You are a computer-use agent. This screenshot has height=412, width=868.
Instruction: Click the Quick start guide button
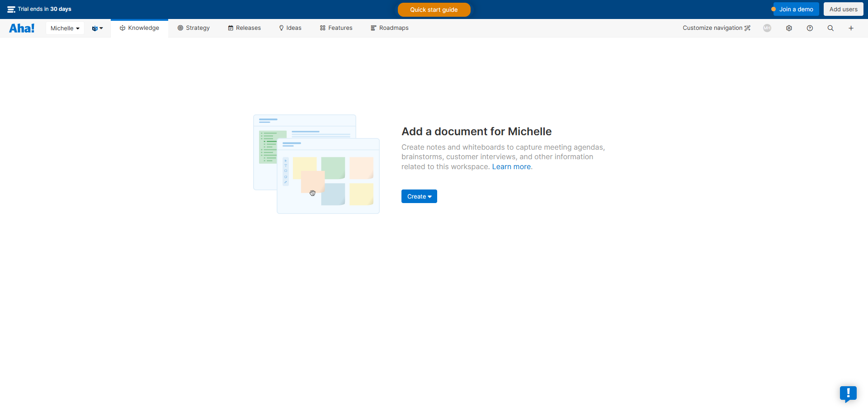coord(434,9)
